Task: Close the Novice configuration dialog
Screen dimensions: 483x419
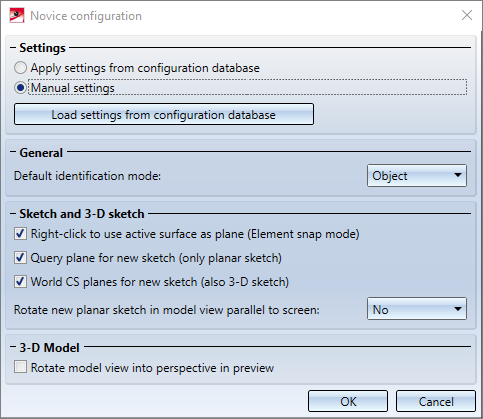Action: (x=467, y=15)
